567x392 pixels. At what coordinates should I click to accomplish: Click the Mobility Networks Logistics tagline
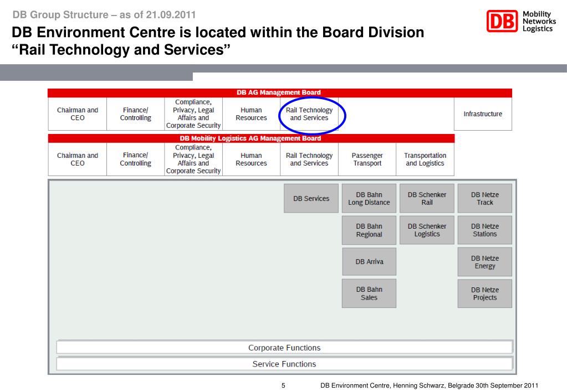539,21
